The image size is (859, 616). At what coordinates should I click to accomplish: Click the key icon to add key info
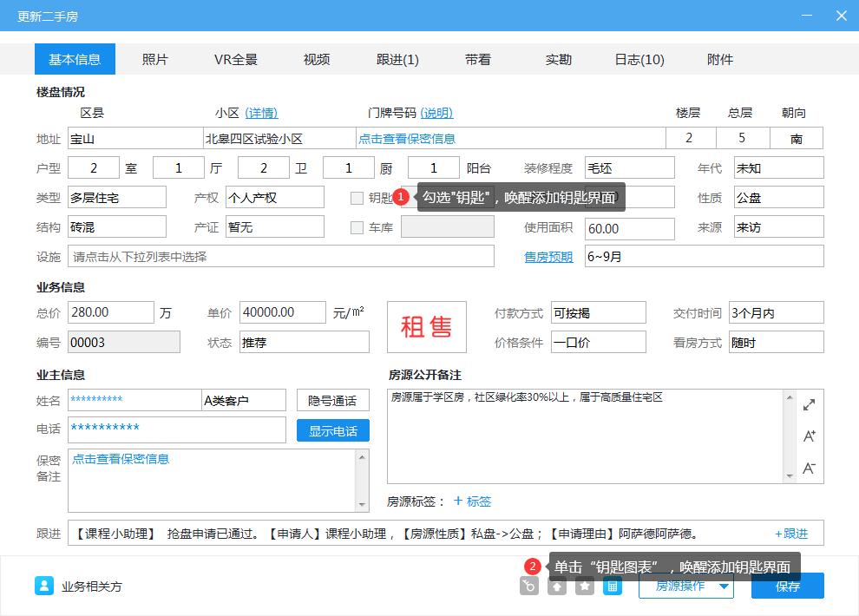coord(528,587)
